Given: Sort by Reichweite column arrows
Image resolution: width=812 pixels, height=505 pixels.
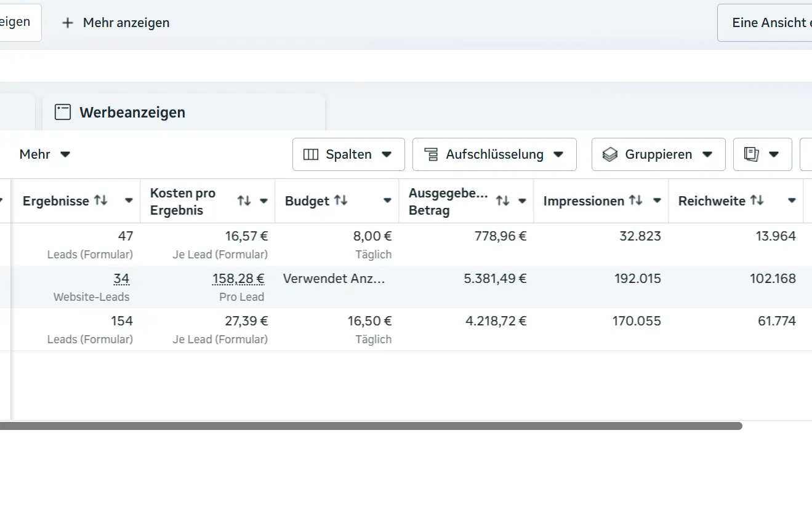Looking at the screenshot, I should point(757,201).
